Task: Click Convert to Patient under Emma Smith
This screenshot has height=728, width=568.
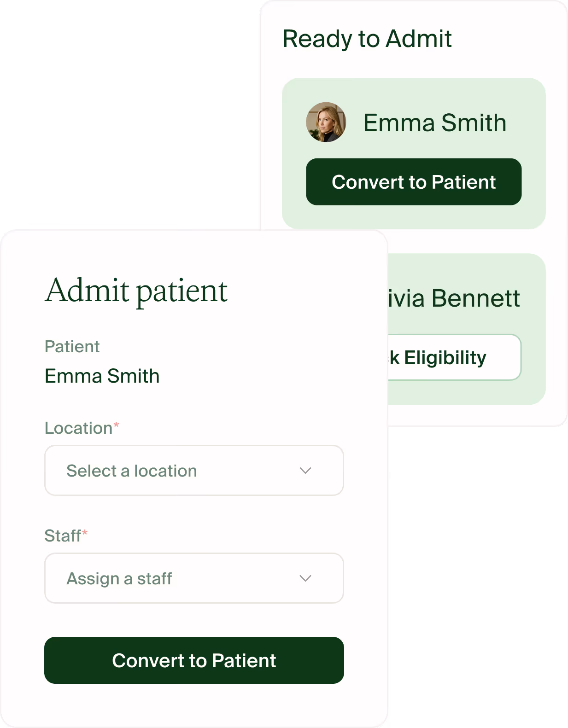Action: click(x=413, y=182)
